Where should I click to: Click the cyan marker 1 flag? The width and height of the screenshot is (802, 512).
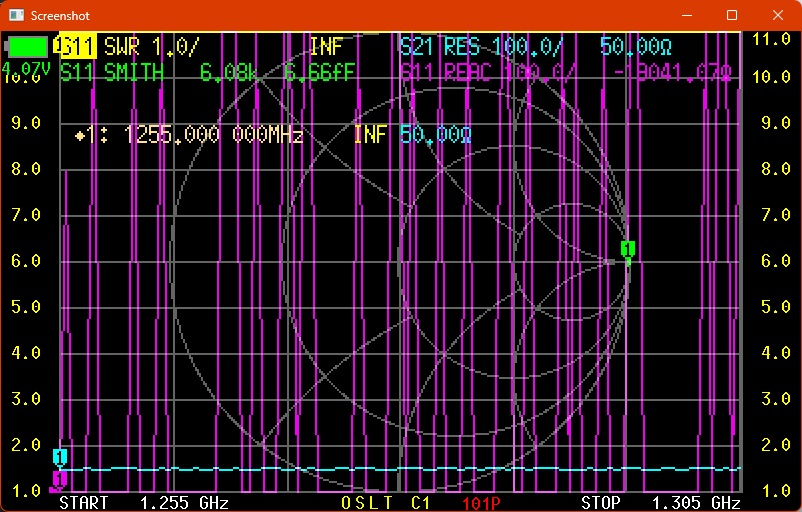(x=60, y=457)
